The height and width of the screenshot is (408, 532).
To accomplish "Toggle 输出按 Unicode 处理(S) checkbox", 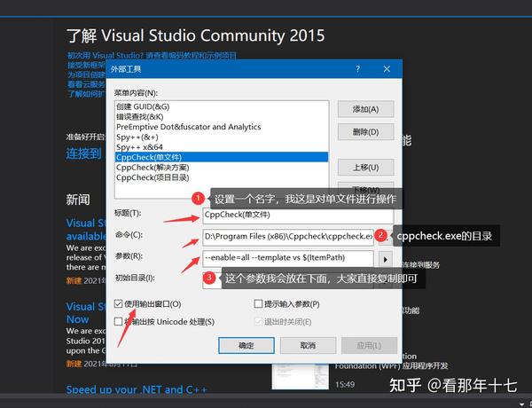I will (118, 321).
